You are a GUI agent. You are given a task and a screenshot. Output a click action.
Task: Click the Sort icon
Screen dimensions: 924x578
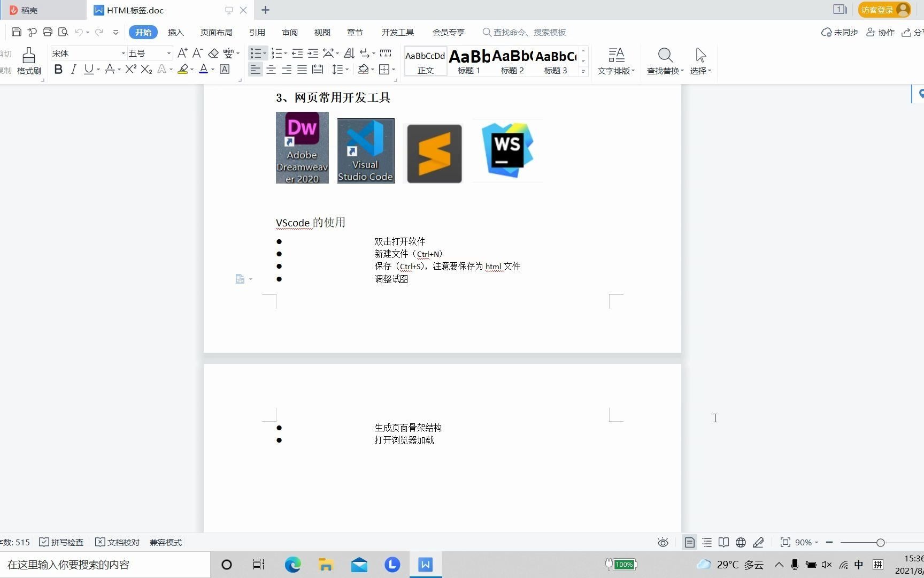point(349,53)
